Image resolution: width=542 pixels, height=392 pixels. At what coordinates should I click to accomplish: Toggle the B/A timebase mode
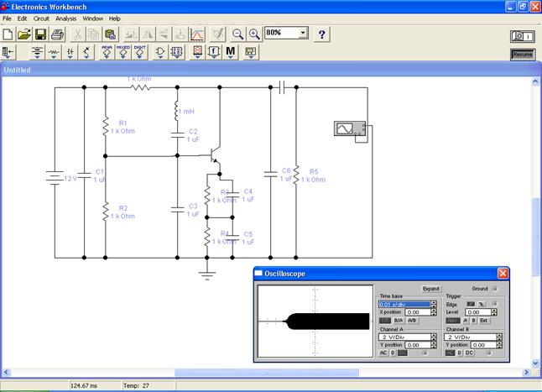click(399, 321)
